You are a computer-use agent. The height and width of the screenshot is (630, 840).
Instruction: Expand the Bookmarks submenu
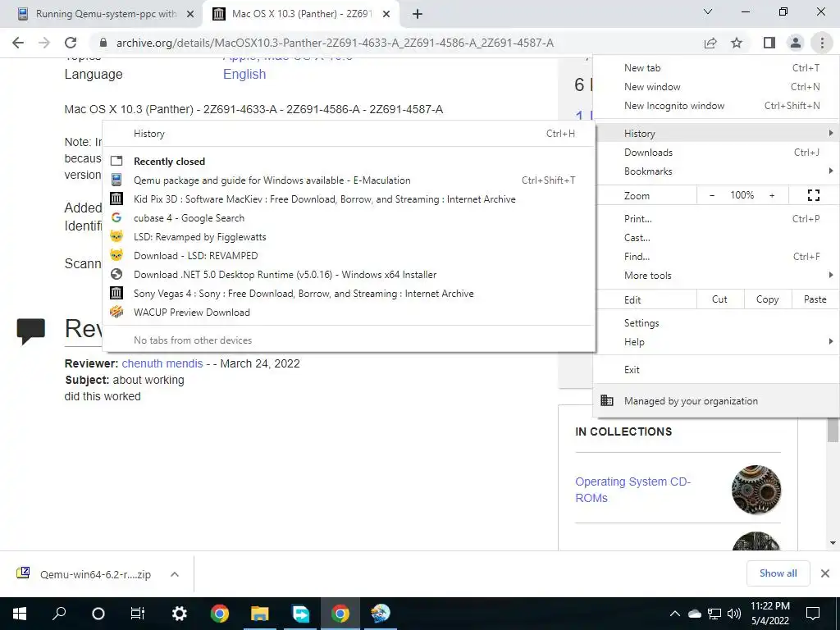click(x=716, y=171)
